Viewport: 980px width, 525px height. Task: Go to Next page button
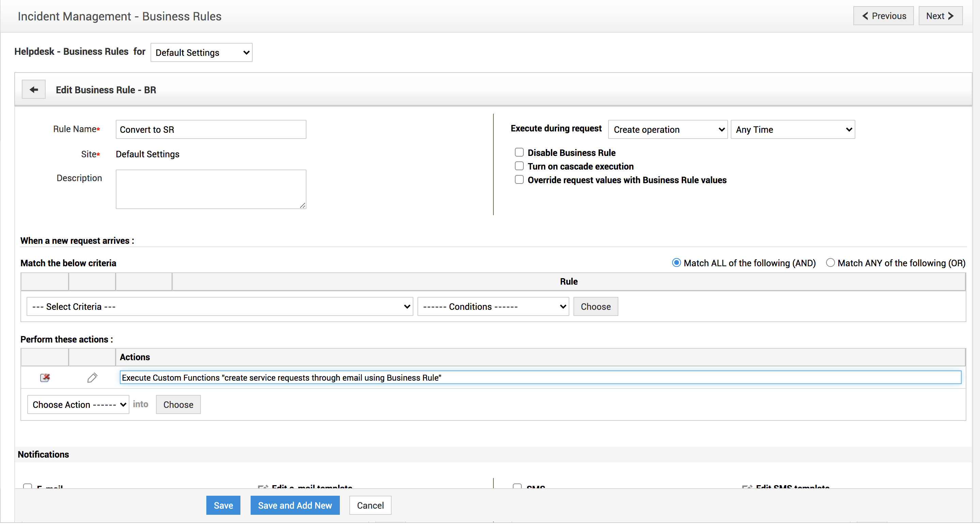(940, 16)
